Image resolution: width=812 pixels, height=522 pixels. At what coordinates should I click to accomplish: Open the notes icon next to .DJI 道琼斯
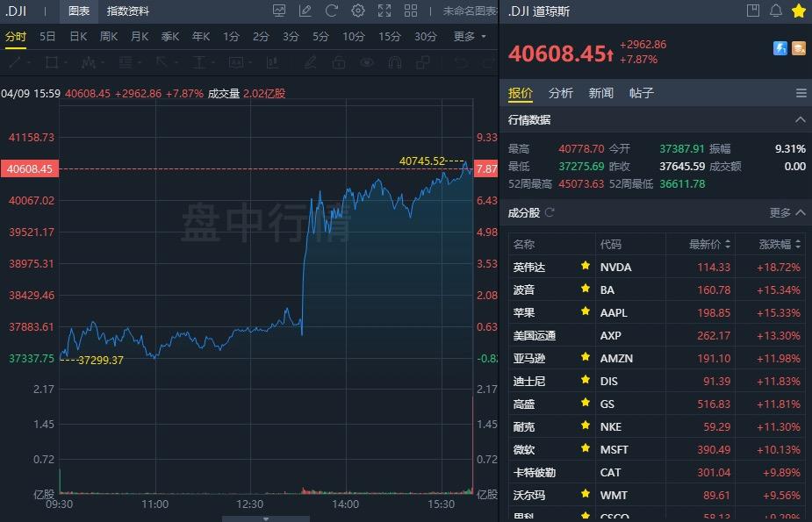(x=753, y=11)
